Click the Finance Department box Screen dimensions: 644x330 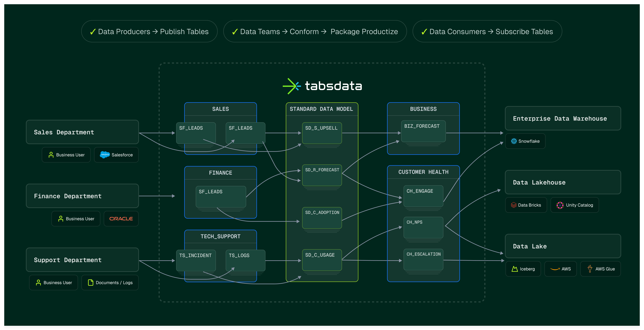[82, 196]
